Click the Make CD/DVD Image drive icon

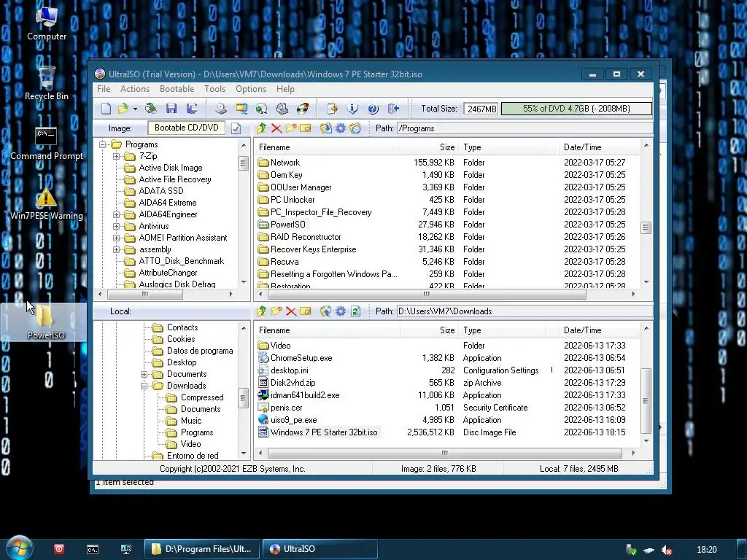click(220, 109)
